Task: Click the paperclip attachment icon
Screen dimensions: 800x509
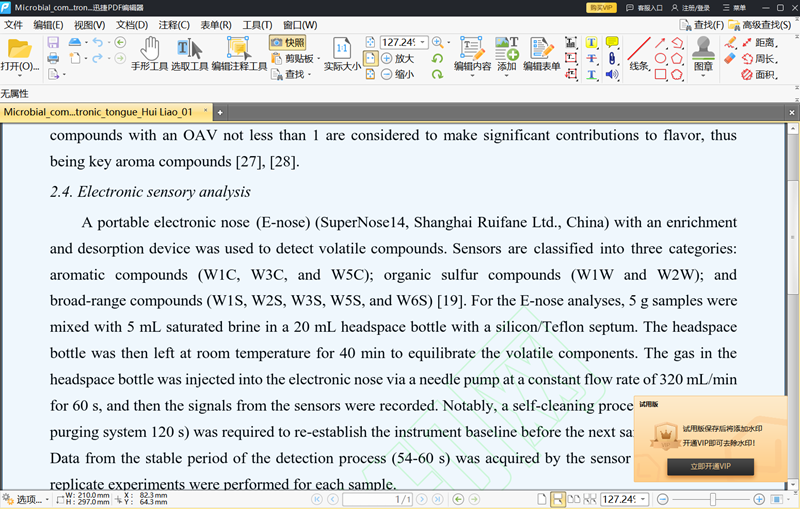Action: tap(612, 59)
